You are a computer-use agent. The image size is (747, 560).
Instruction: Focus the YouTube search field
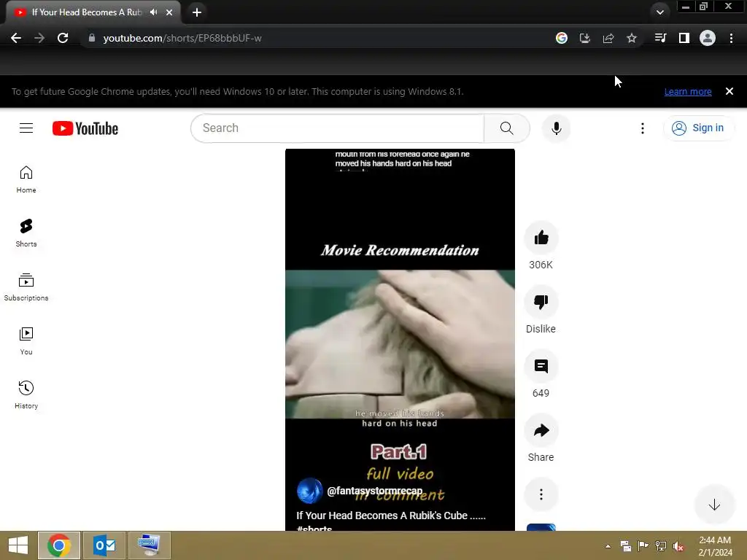(338, 128)
